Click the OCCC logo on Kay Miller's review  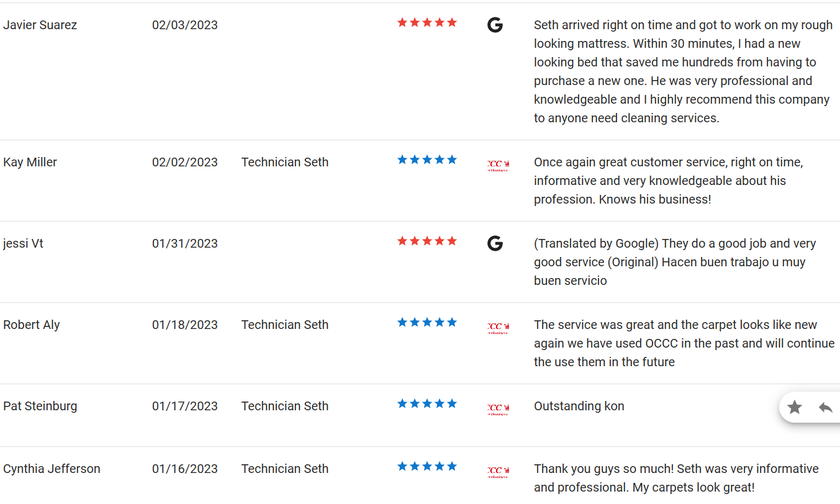tap(498, 166)
